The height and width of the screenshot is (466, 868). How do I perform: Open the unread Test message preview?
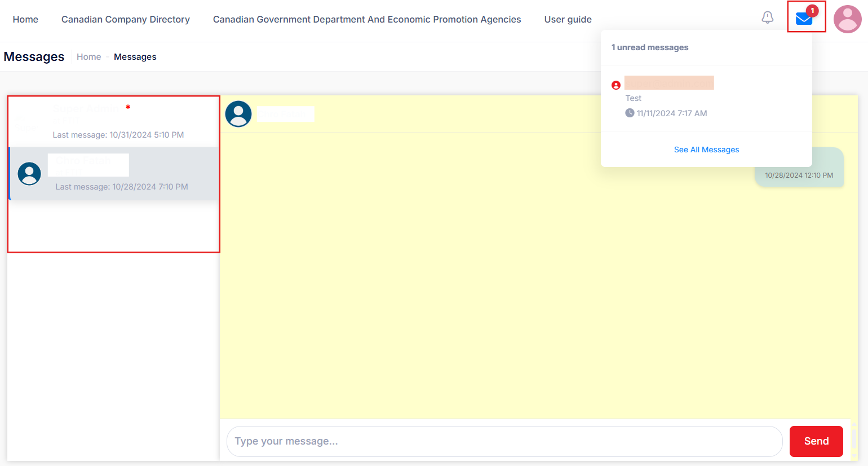(x=634, y=98)
